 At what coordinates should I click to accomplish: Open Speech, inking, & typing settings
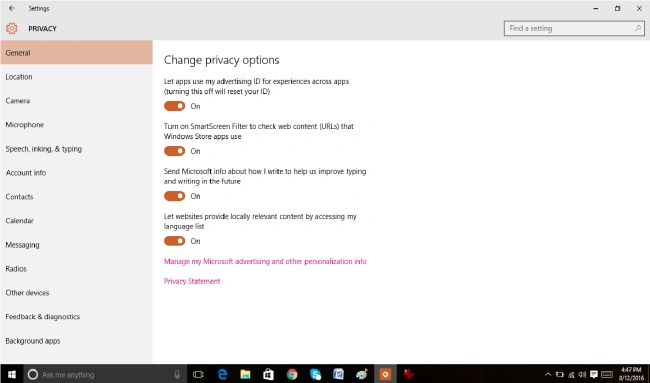(x=76, y=149)
